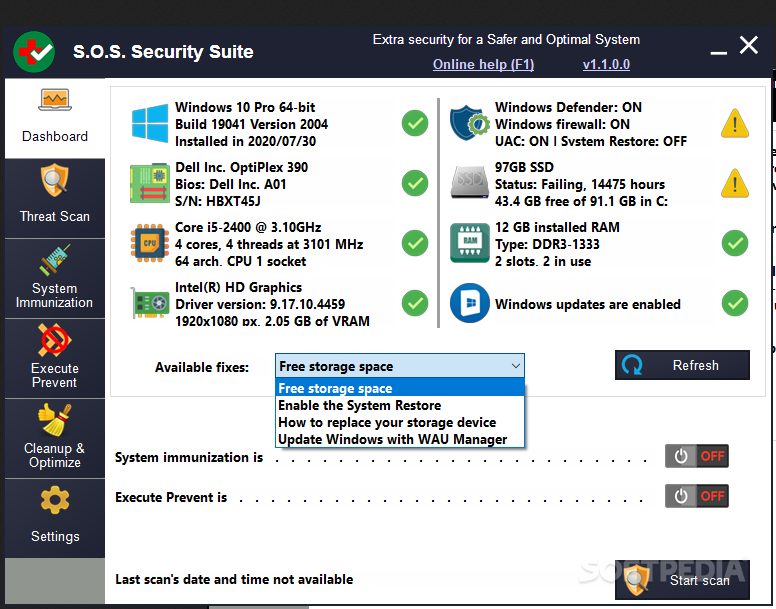Click the graphics card icon
Viewport: 776px width, 609px height.
(x=150, y=302)
